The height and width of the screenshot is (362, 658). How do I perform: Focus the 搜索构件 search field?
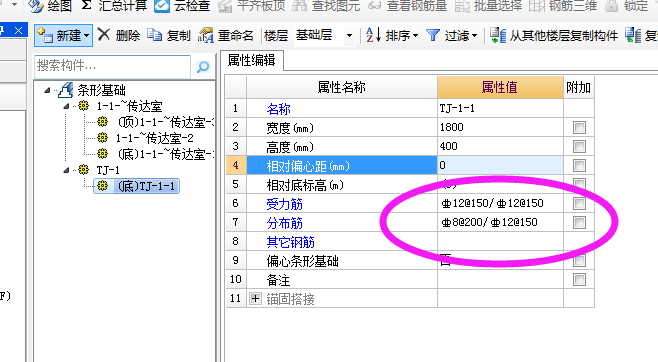coord(112,66)
